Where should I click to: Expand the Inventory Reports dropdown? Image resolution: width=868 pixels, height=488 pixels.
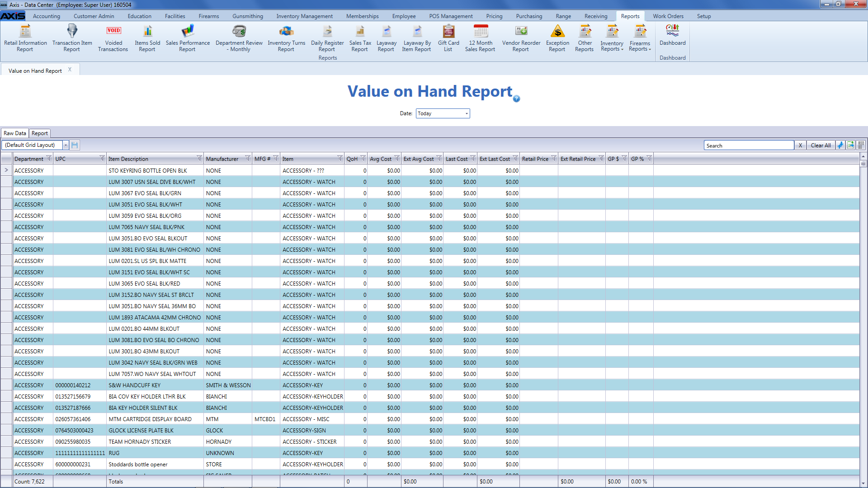pyautogui.click(x=612, y=38)
